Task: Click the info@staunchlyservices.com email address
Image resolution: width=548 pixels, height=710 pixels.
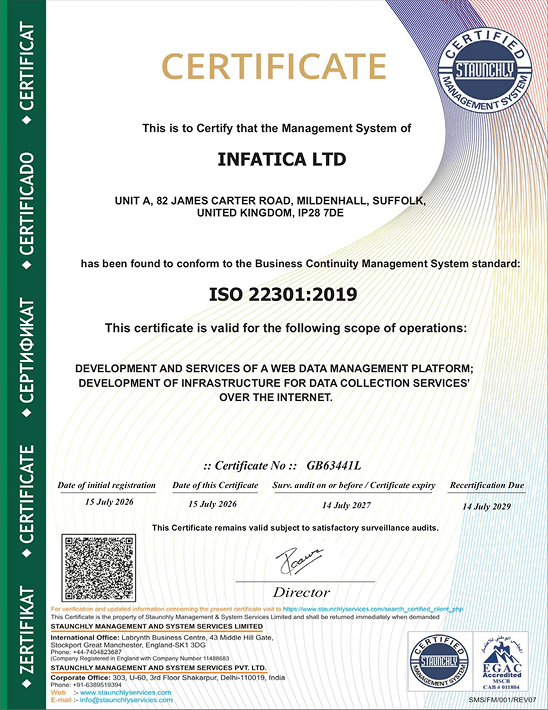Action: coord(126,700)
